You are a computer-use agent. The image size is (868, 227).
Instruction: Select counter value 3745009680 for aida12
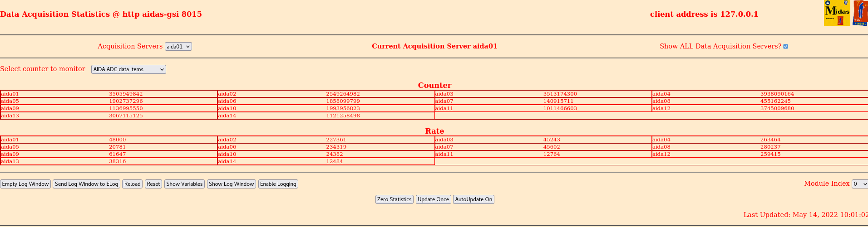click(777, 109)
